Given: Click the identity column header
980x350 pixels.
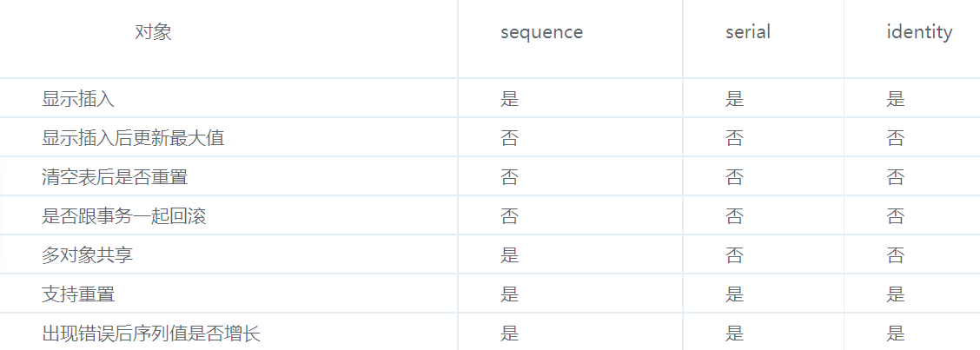Looking at the screenshot, I should pyautogui.click(x=918, y=33).
